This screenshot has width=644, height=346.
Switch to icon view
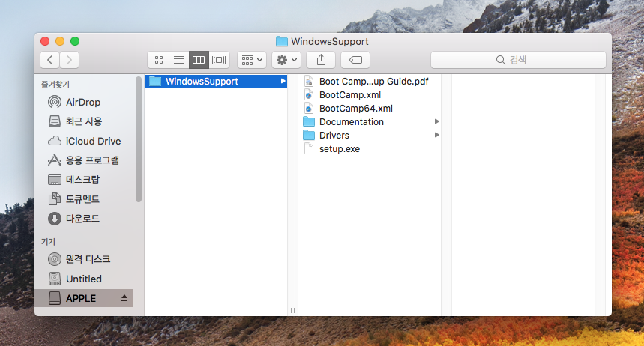coord(158,60)
